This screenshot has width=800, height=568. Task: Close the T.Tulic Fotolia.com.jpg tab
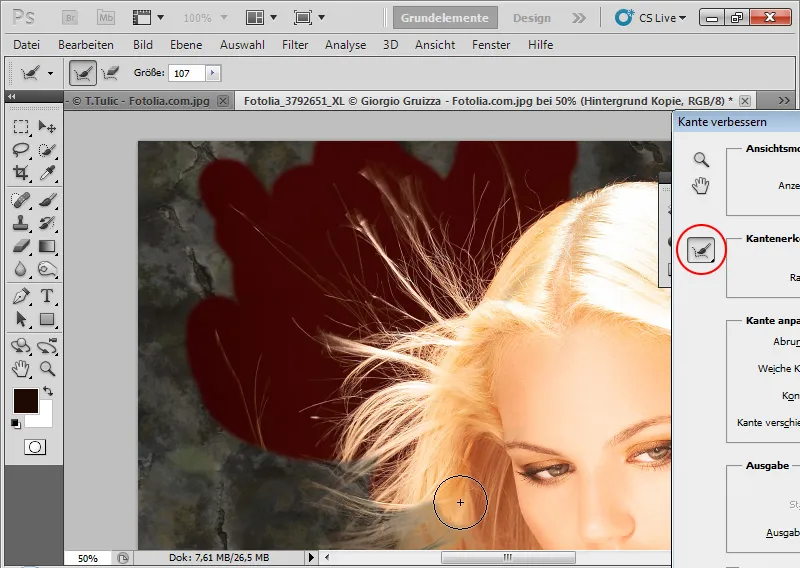(223, 101)
